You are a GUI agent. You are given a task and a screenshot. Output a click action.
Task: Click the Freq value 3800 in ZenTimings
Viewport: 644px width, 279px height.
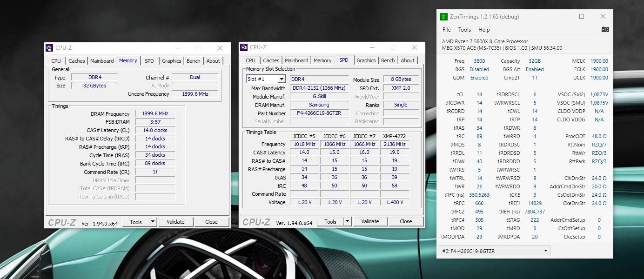click(x=479, y=61)
